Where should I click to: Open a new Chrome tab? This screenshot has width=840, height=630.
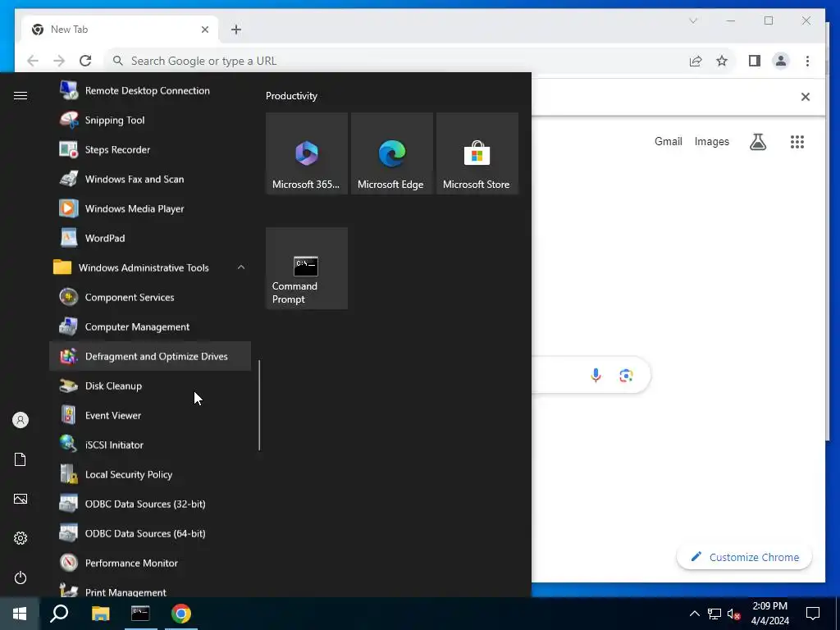236,30
